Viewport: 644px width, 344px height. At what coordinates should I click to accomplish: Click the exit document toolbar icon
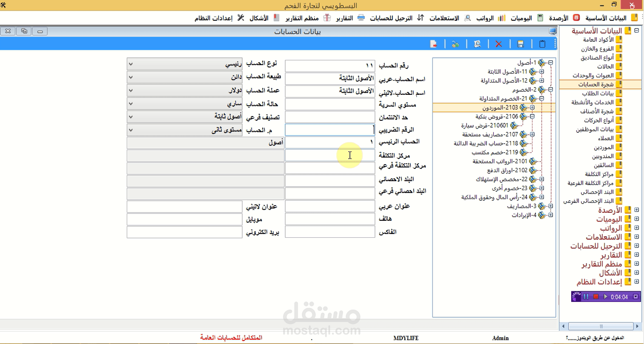[x=433, y=44]
